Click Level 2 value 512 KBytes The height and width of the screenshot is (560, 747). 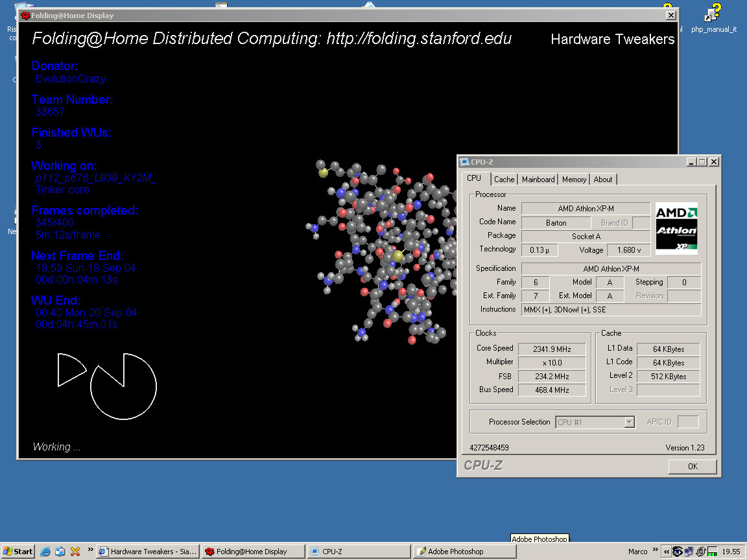click(669, 376)
